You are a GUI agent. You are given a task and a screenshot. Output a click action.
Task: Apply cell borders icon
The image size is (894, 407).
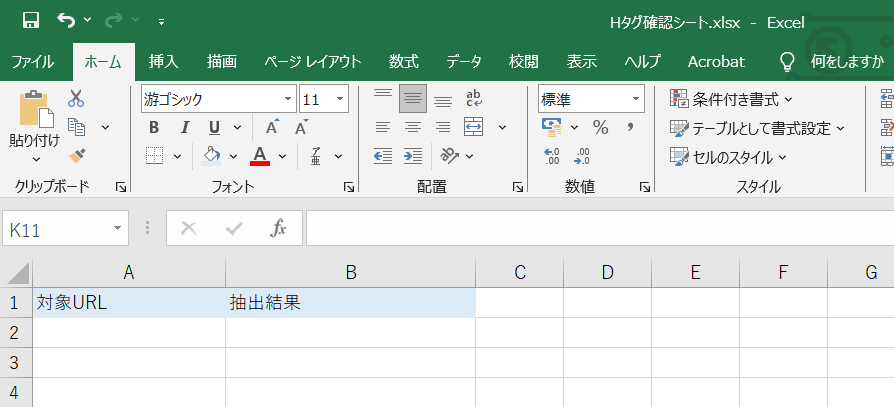(x=155, y=156)
